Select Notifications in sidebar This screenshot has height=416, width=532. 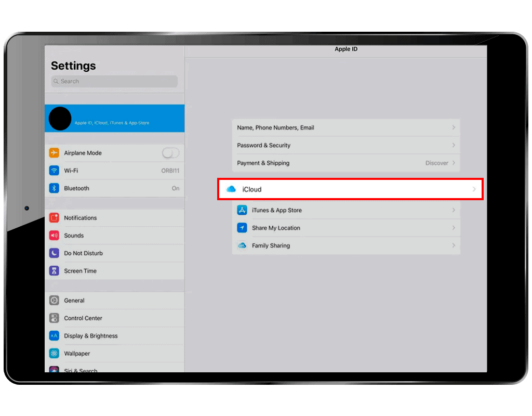(115, 218)
